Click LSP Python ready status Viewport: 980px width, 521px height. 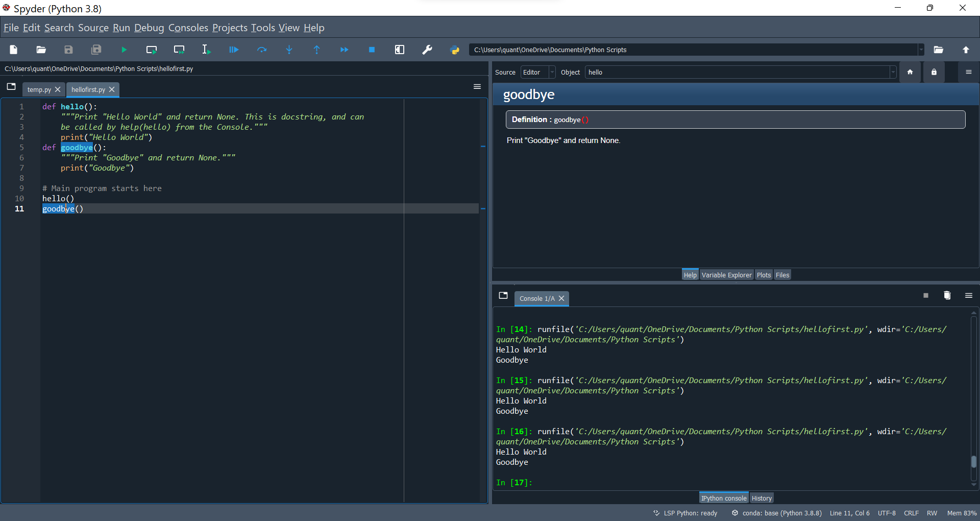point(685,513)
